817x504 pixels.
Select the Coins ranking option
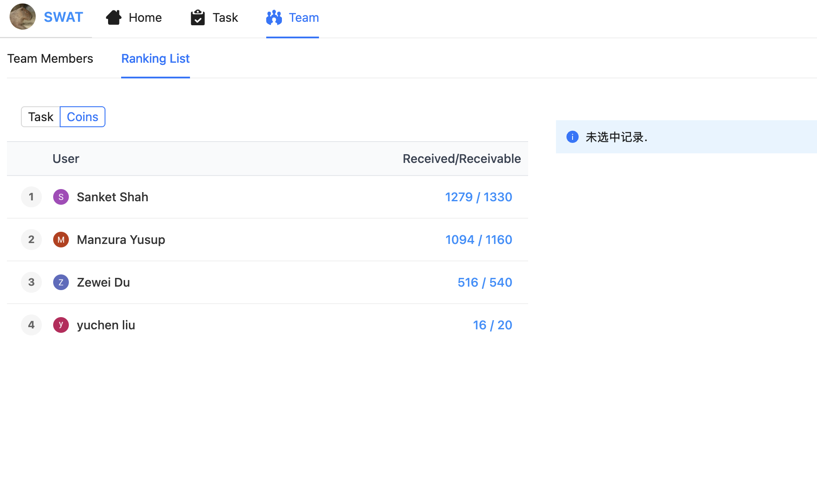click(82, 117)
